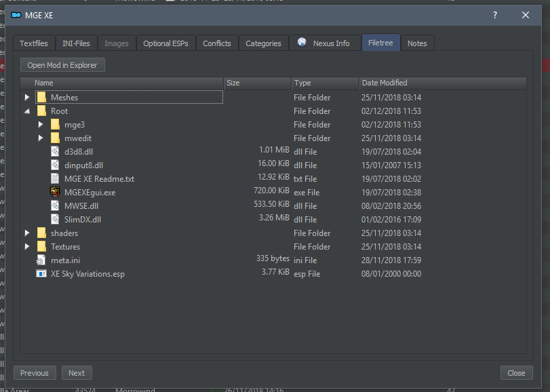Screen dimensions: 550x392
Task: Click the d3d8.dll file icon
Action: pos(55,151)
